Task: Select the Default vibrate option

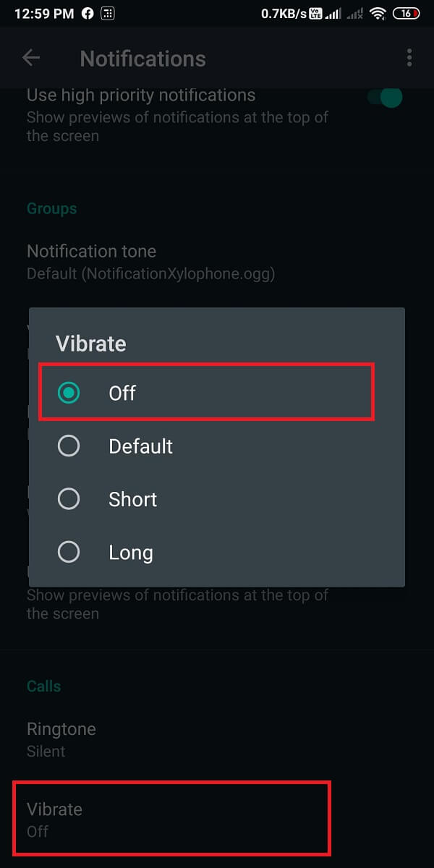Action: (x=69, y=446)
